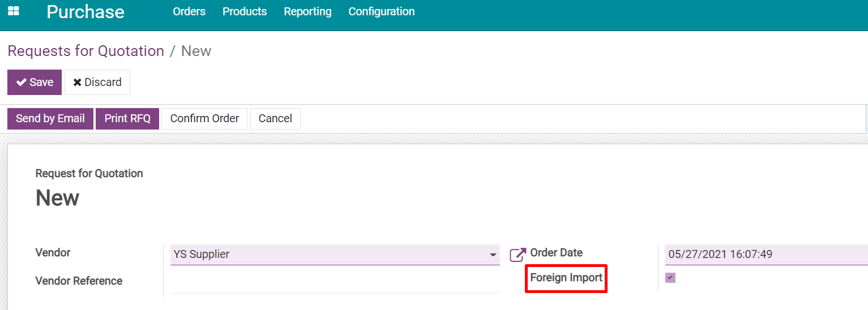This screenshot has height=310, width=868.
Task: Click the Order Date field
Action: click(x=767, y=255)
